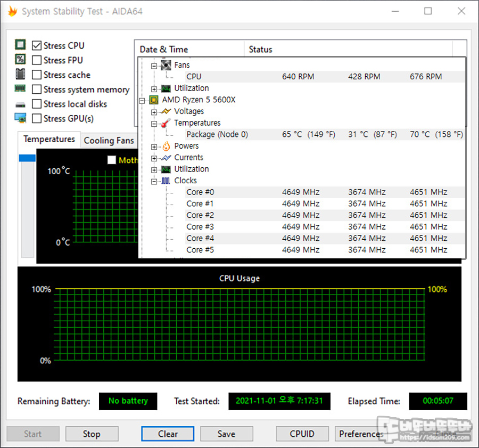Click the monitor icon beside Stress GPU(s)
Screen dimensions: 479x448
click(20, 118)
